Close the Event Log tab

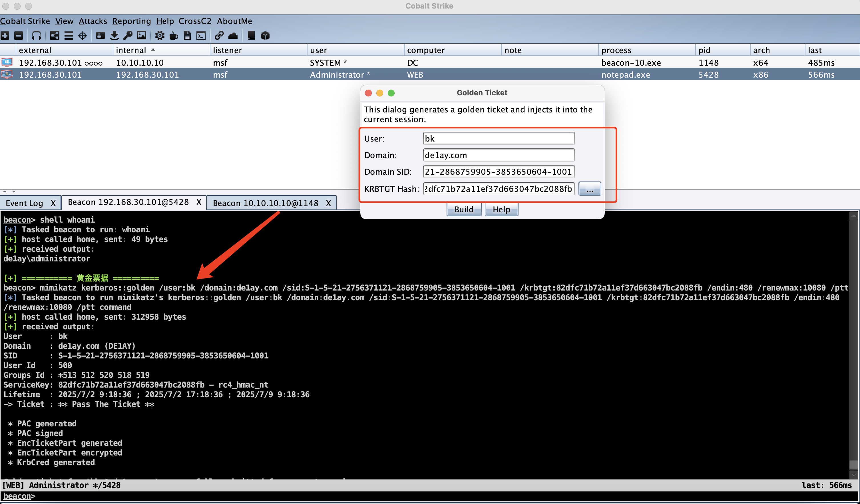click(x=53, y=203)
